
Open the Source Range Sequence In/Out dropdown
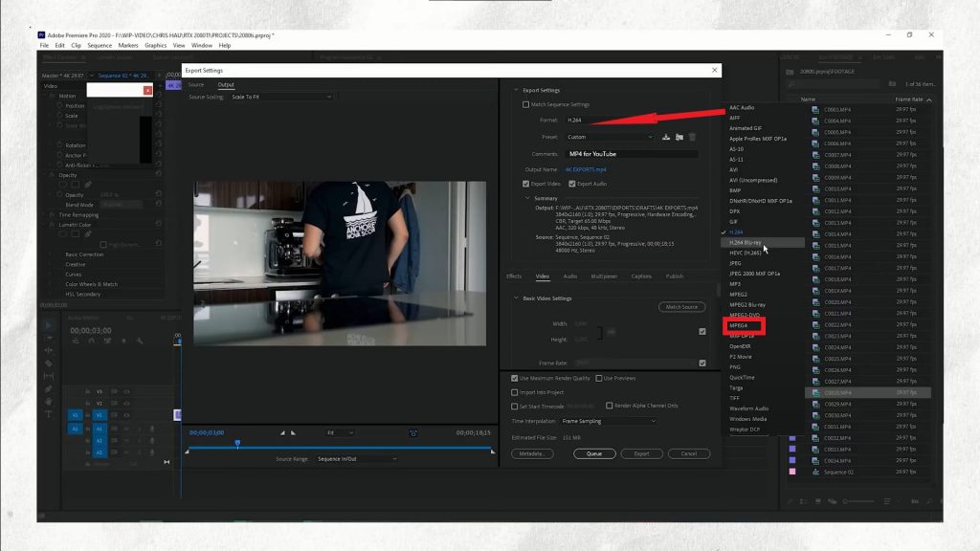(357, 458)
